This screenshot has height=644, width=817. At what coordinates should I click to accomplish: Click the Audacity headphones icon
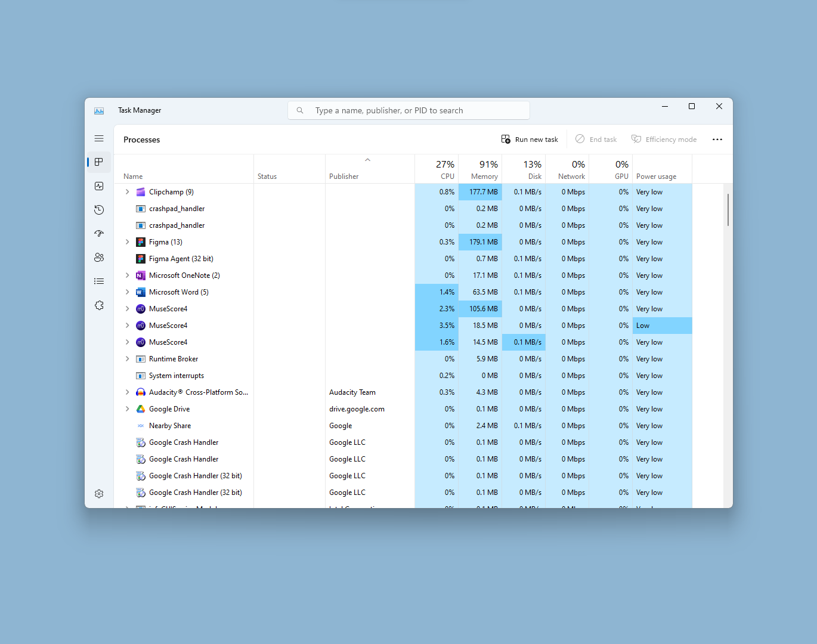pos(141,392)
